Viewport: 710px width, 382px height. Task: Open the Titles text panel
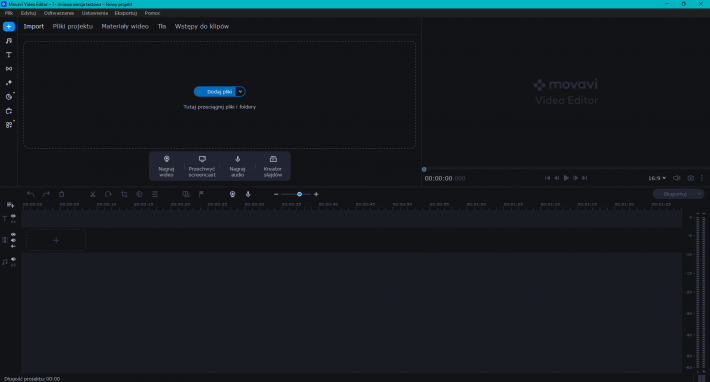pyautogui.click(x=9, y=55)
